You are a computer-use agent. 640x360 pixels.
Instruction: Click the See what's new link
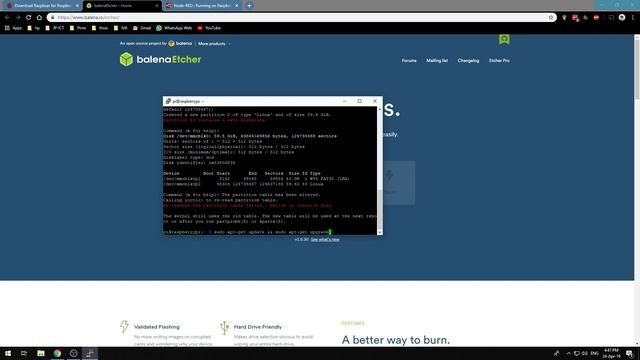coord(325,240)
